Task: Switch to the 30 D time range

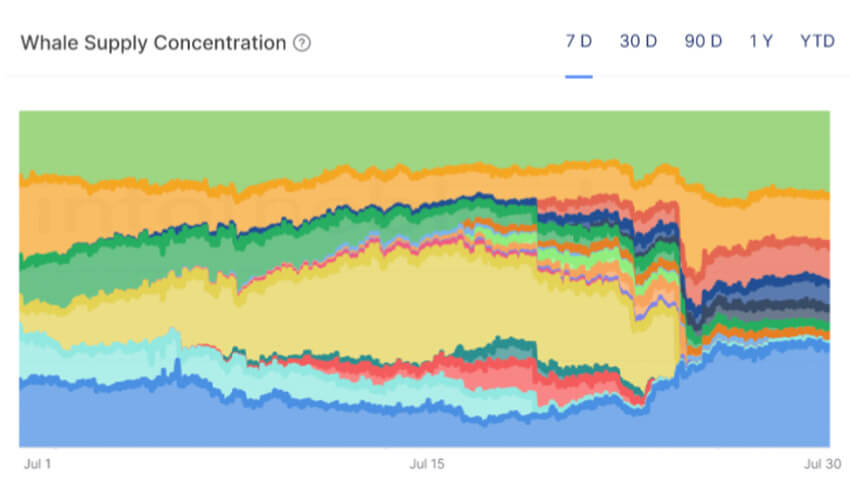Action: tap(638, 42)
